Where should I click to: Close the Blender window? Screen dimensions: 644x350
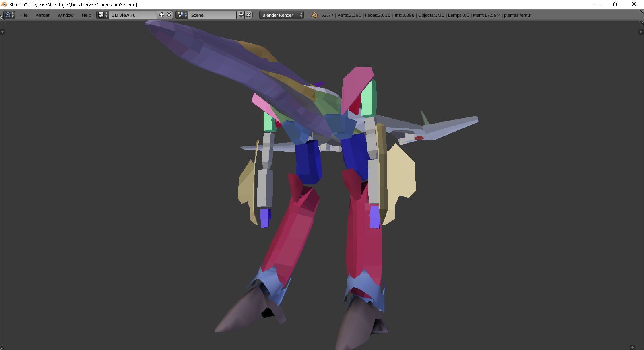pyautogui.click(x=634, y=4)
